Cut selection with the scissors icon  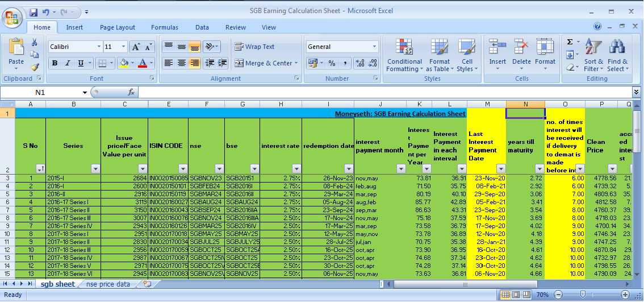[x=35, y=43]
